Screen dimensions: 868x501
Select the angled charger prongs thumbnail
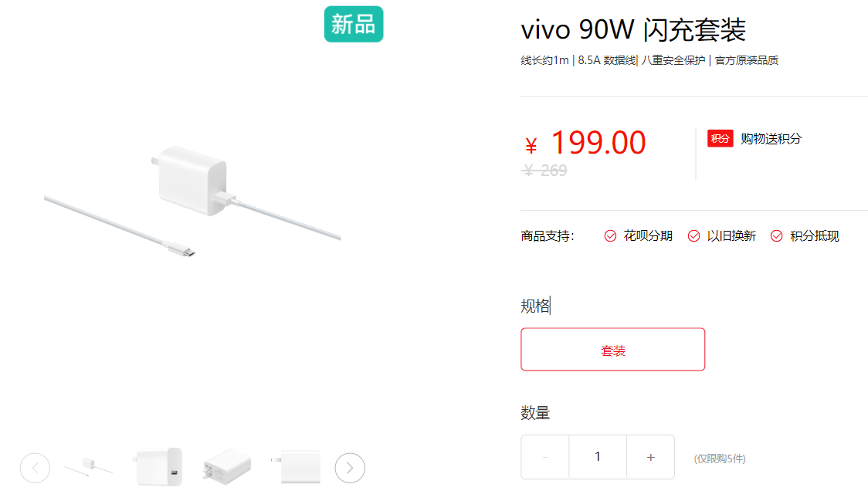[x=227, y=467]
